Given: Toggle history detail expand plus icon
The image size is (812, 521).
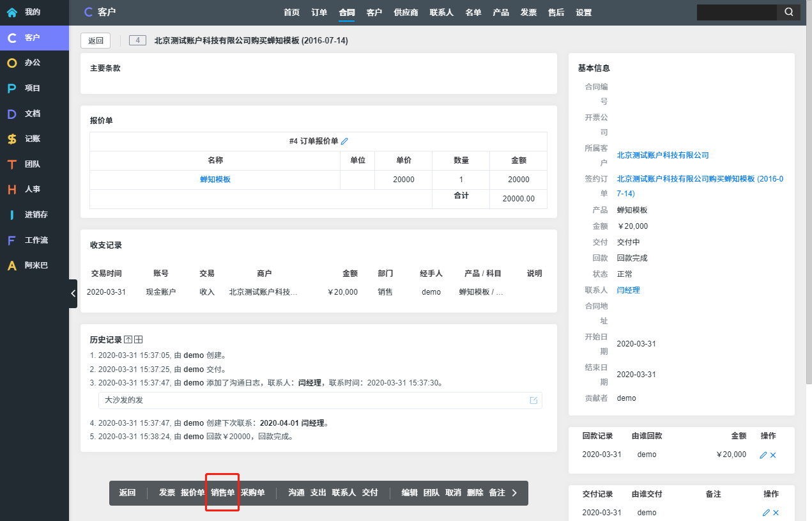Looking at the screenshot, I should pyautogui.click(x=138, y=339).
